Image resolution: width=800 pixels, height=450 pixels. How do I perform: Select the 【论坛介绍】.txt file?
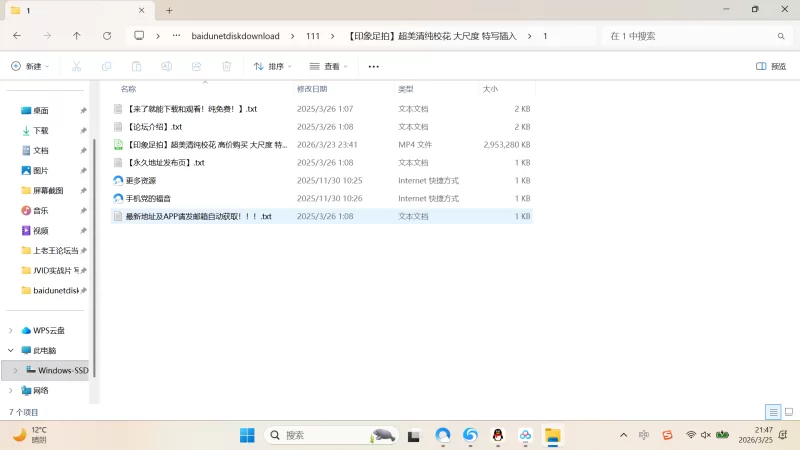[322, 127]
